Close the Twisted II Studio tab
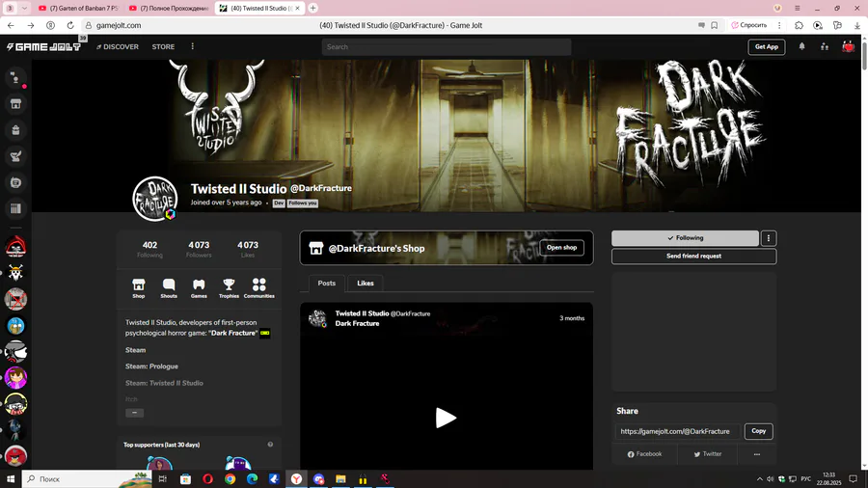868x488 pixels. [x=297, y=9]
